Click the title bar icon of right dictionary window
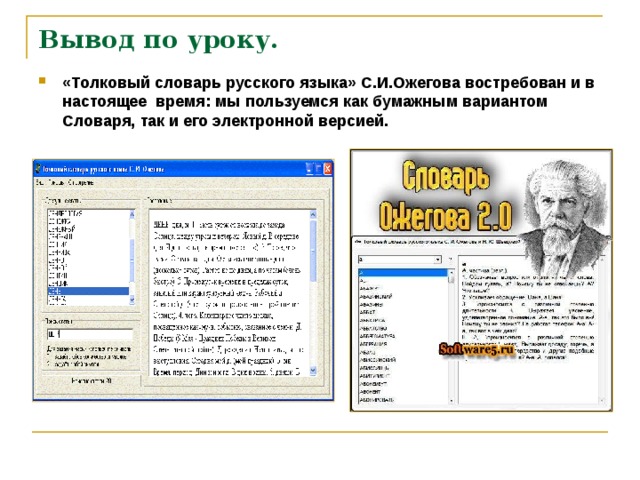Image resolution: width=640 pixels, height=480 pixels. coord(358,242)
